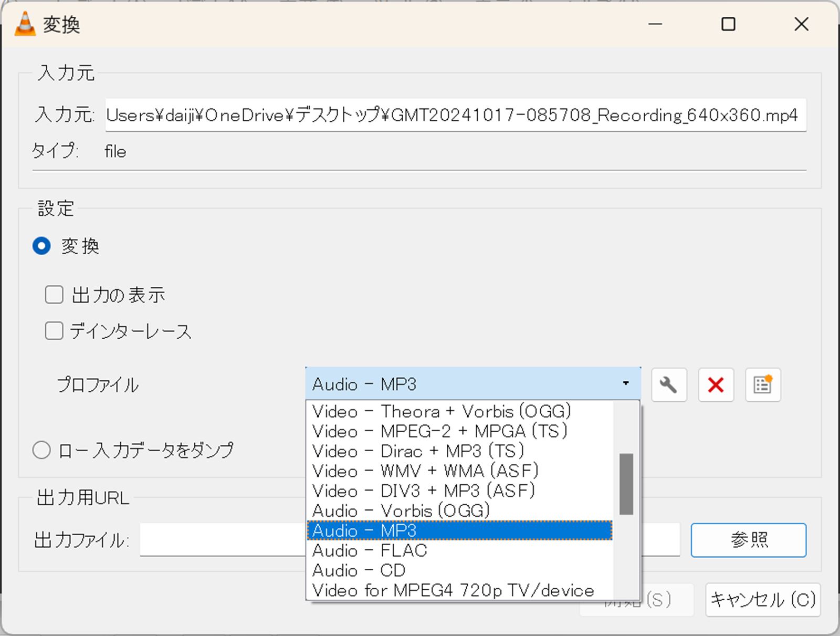The height and width of the screenshot is (636, 840).
Task: Collapse the Audio - MP3 profile dropdown
Action: (472, 384)
